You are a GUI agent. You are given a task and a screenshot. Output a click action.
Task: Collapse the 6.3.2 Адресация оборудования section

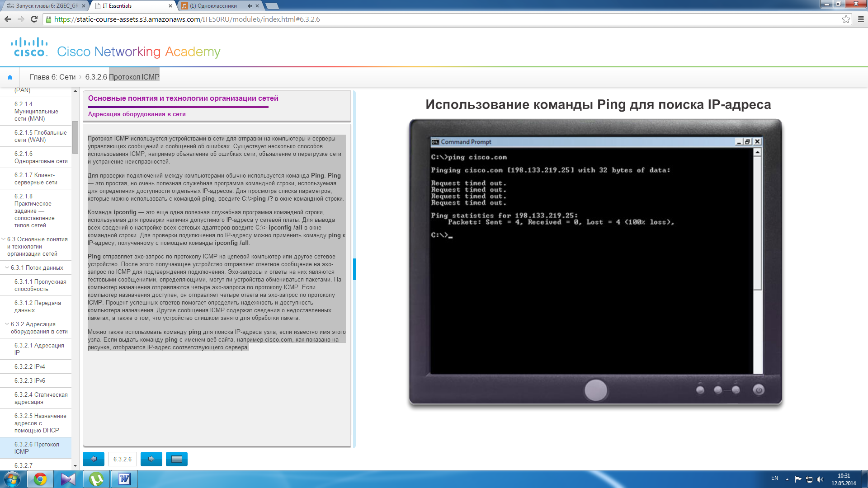[7, 324]
